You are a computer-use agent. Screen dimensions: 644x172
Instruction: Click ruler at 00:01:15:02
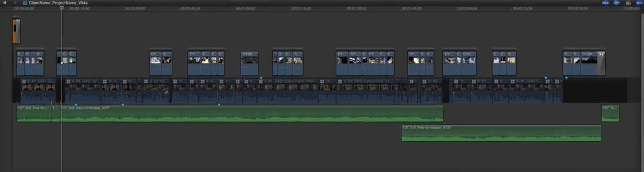301,9
